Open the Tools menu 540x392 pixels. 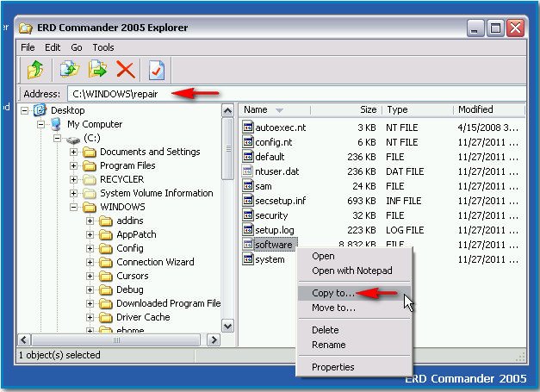[103, 47]
